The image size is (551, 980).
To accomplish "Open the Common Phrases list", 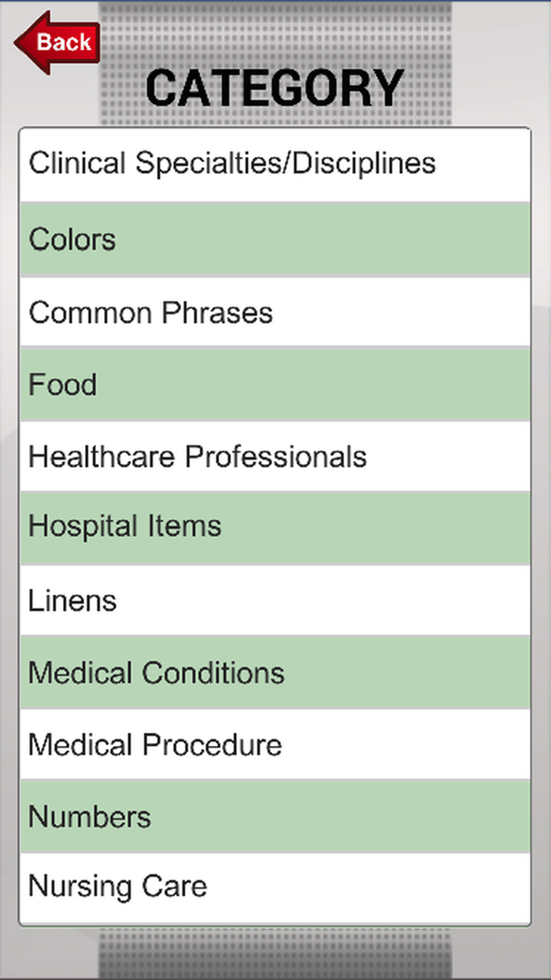I will click(x=275, y=313).
